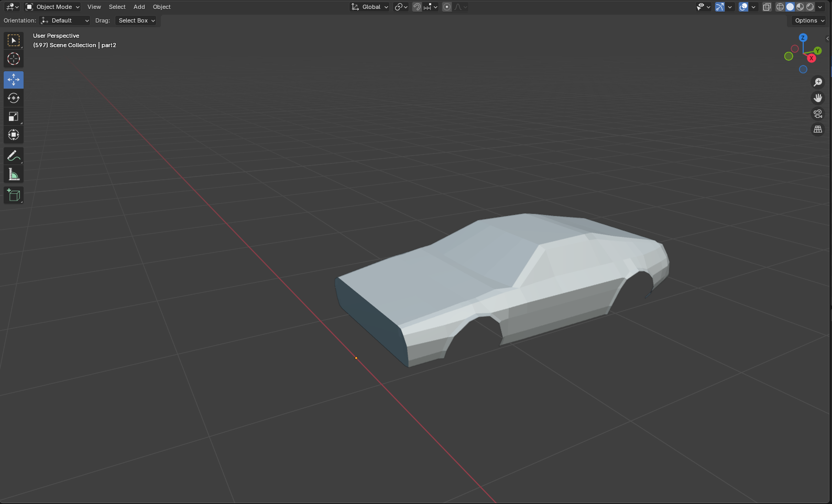Switch perspective/orthographic with the grid gizmo
This screenshot has width=832, height=504.
pos(818,129)
